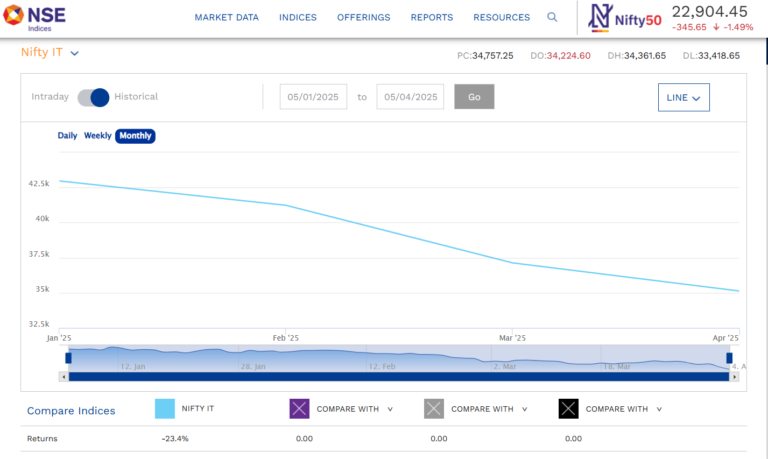
Task: Click the Nifty50 value 22,904.45
Action: coord(709,11)
